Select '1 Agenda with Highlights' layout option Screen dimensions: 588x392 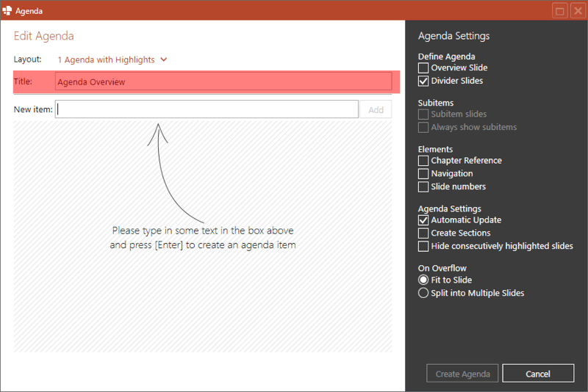point(106,59)
